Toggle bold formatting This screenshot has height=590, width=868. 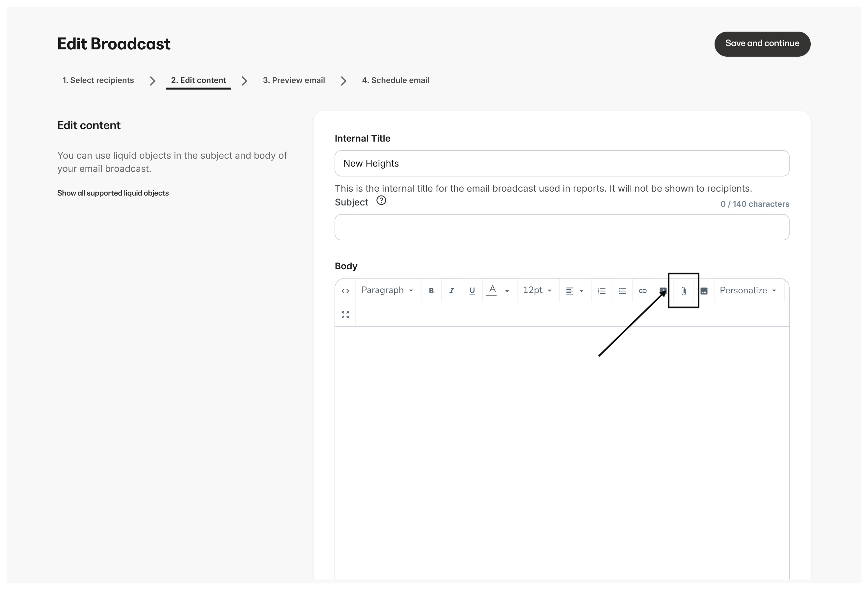click(x=431, y=291)
